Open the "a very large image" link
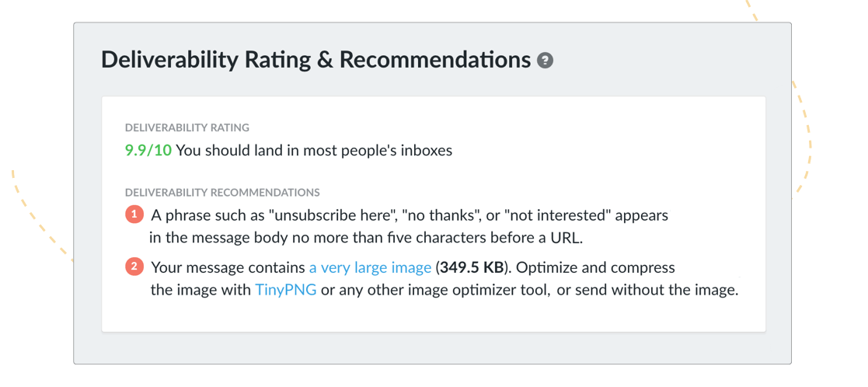Viewport: 868px width, 387px height. [x=370, y=268]
